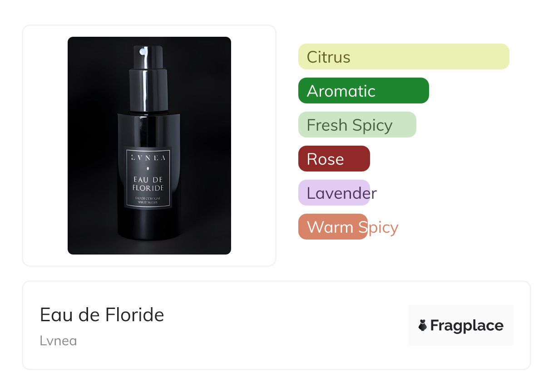Click the LVNEA text on bottle label
553x392 pixels.
coord(148,158)
